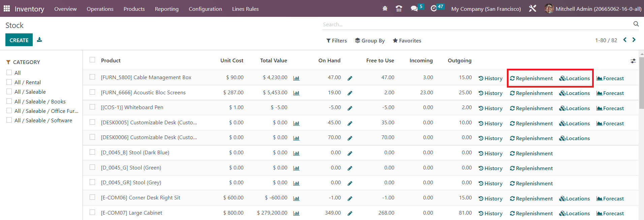The height and width of the screenshot is (220, 644).
Task: Click the download export icon beside Create
Action: click(39, 40)
